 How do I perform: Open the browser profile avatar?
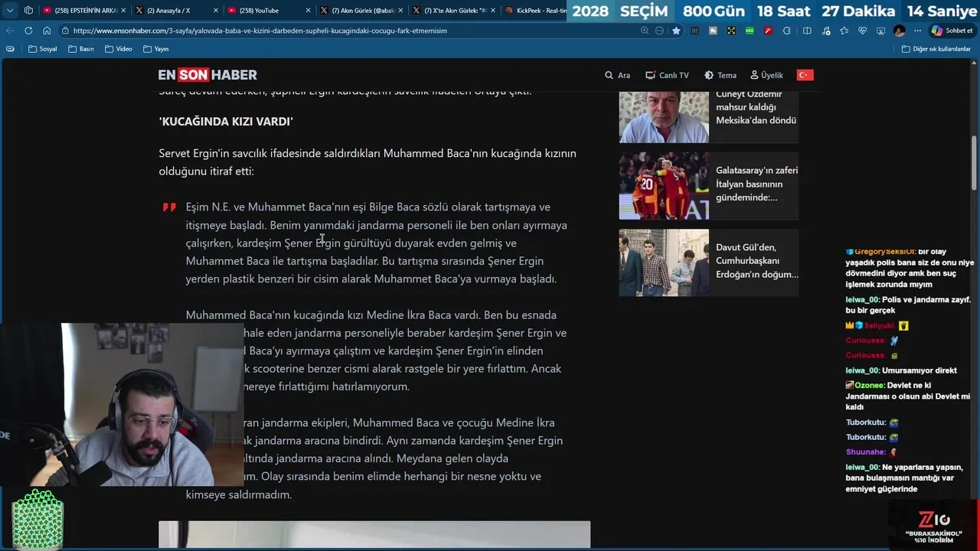[x=899, y=31]
